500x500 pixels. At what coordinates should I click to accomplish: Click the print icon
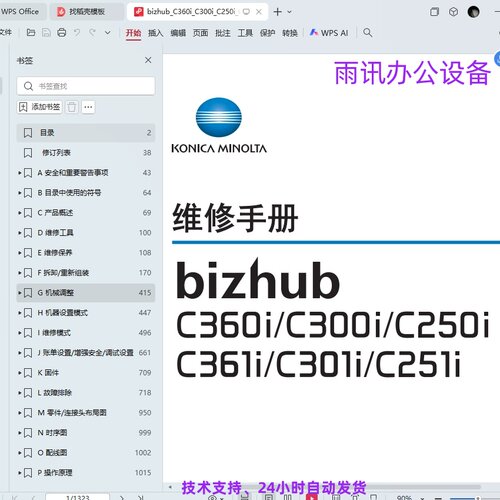tap(62, 33)
